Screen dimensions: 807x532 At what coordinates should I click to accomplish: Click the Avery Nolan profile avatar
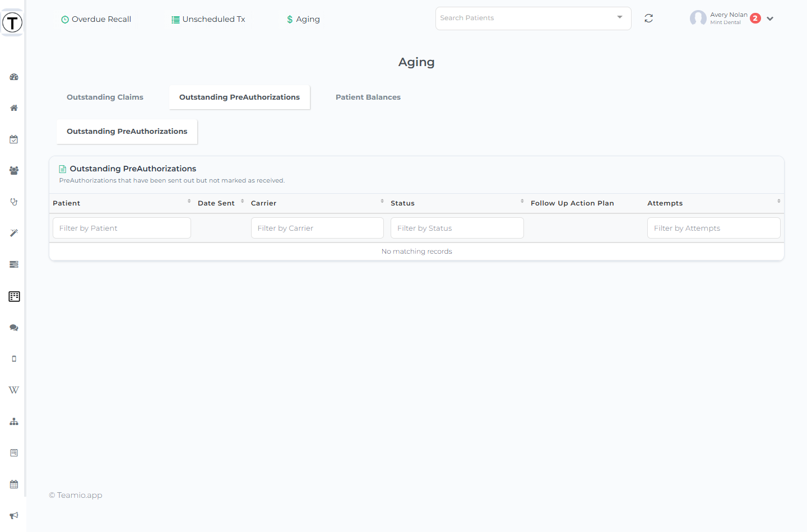[698, 18]
